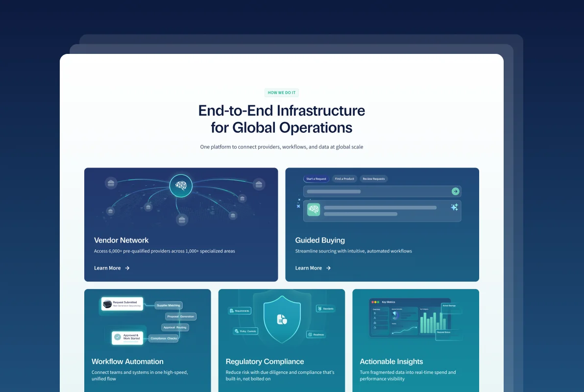This screenshot has width=584, height=392.
Task: Select the Start a Request tab
Action: (316, 179)
